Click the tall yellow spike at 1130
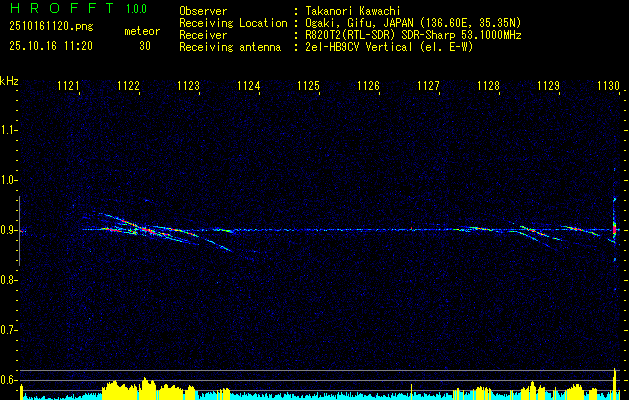629x400 pixels. coord(615,384)
